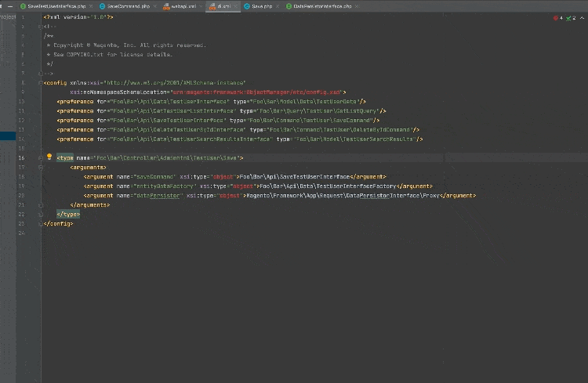The height and width of the screenshot is (383, 588).
Task: Click the PHP file icon on SaveTestUserInterface.php tab
Action: click(x=24, y=5)
